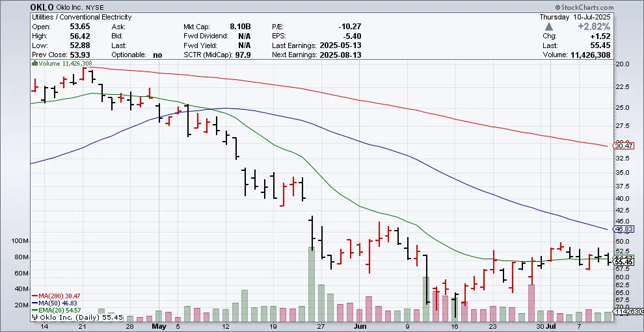644x332 pixels.
Task: Click the volume bars icon in the chart legend
Action: pos(34,64)
